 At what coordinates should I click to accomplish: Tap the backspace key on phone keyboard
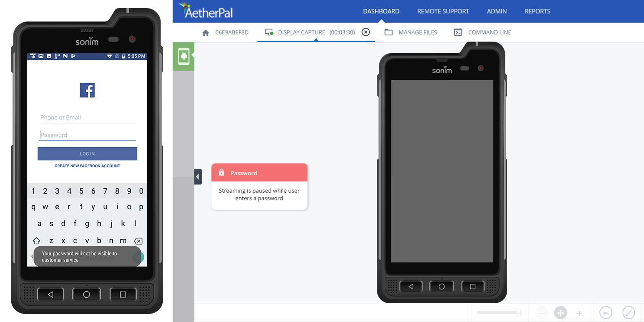coord(138,241)
